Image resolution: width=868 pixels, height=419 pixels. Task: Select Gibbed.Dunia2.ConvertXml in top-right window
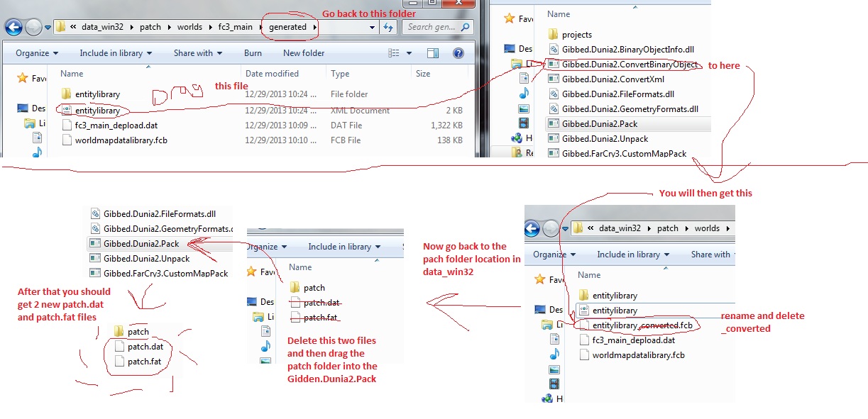tap(613, 79)
